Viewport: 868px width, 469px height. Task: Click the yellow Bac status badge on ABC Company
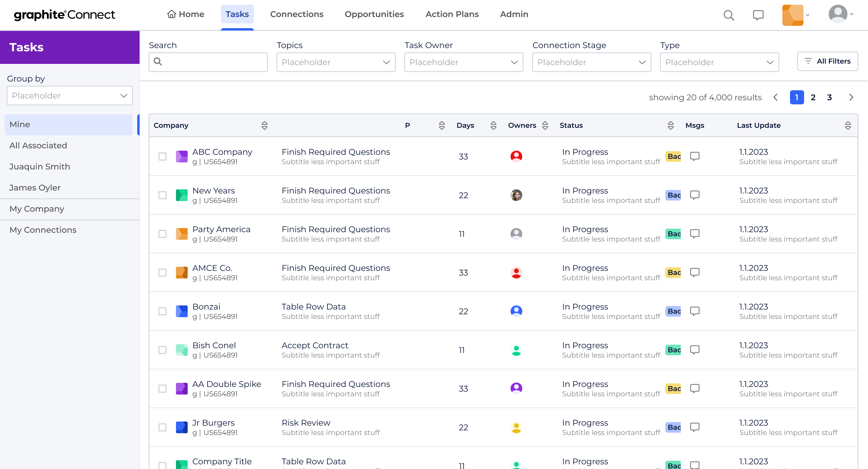(x=674, y=156)
